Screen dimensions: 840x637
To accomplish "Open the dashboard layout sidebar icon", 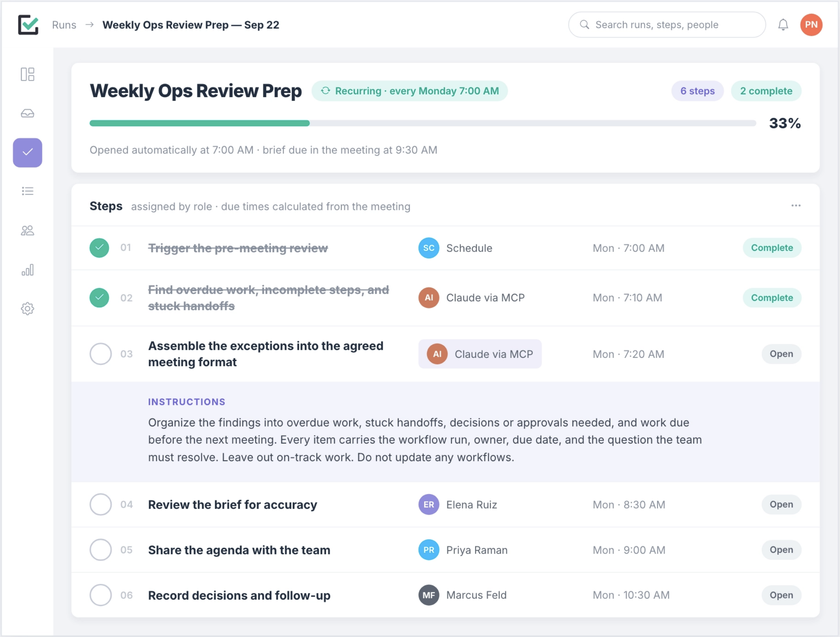I will click(28, 74).
